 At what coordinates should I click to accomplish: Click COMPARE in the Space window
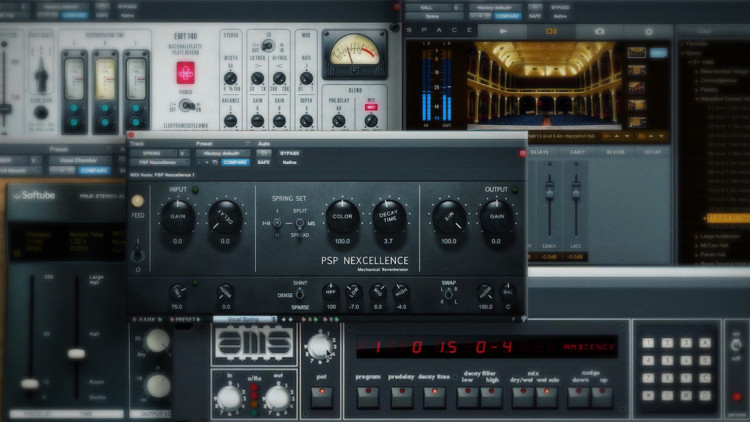[x=507, y=16]
